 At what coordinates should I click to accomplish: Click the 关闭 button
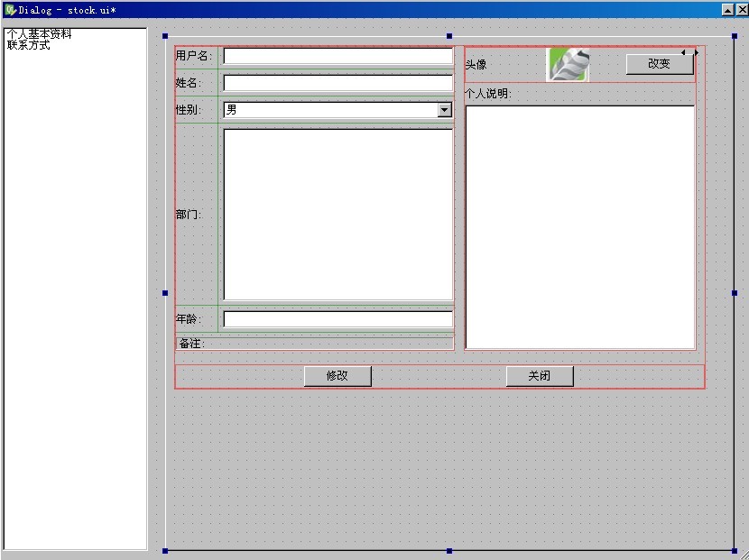click(x=540, y=376)
